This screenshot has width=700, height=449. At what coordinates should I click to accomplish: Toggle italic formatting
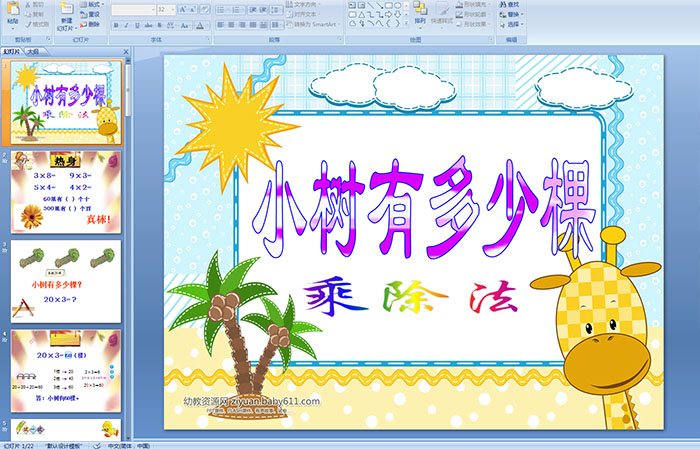pyautogui.click(x=126, y=25)
